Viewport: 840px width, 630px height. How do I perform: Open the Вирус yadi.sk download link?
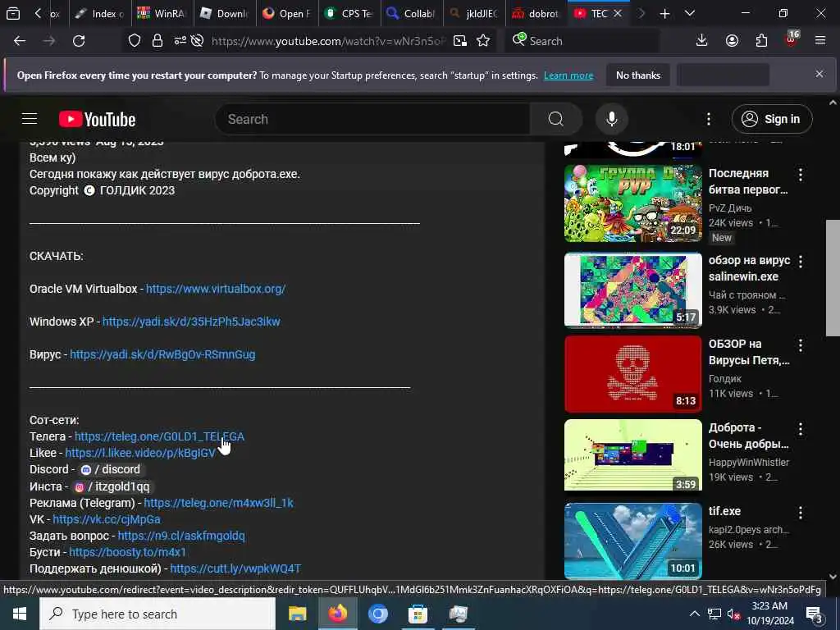[x=162, y=354]
